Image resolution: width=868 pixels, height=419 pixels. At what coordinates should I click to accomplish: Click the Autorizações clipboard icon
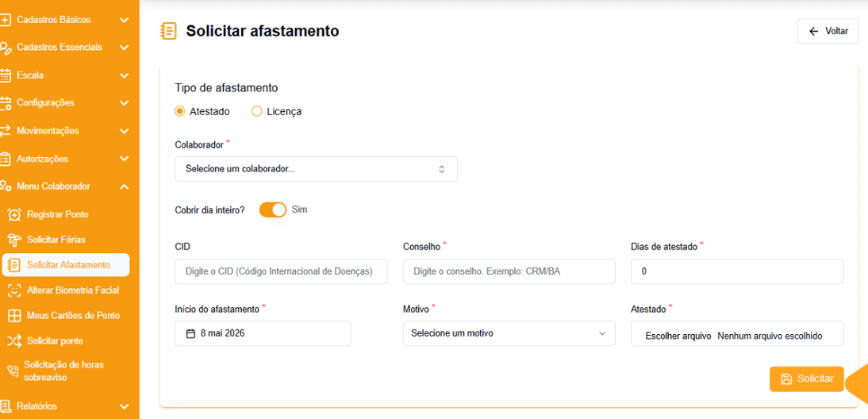coord(5,159)
